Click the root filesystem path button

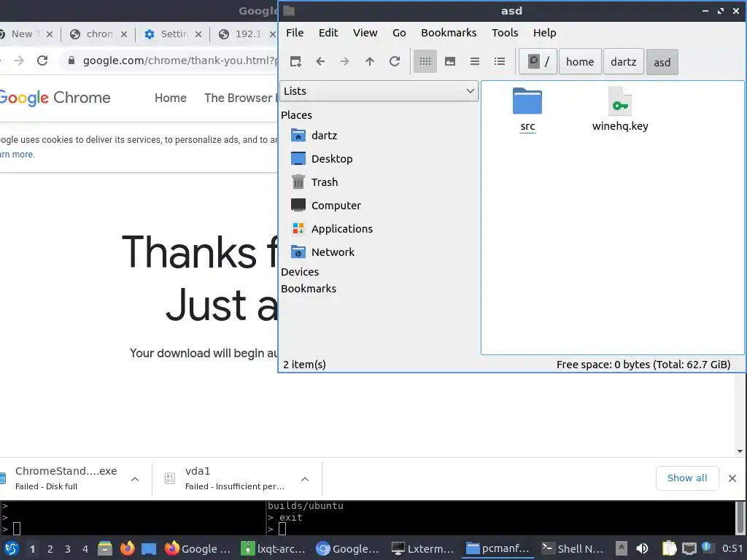(x=538, y=61)
